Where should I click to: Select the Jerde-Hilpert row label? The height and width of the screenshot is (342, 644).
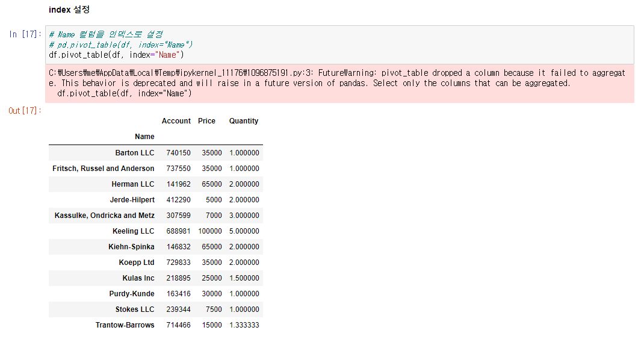132,199
